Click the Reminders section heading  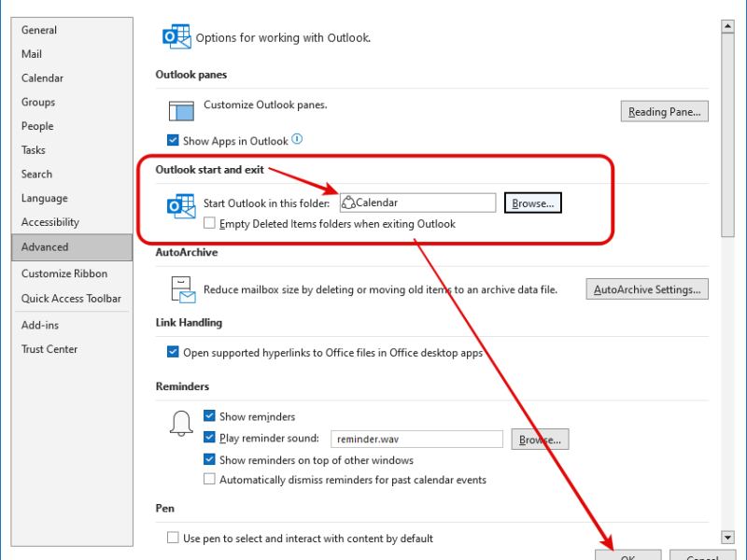(182, 386)
